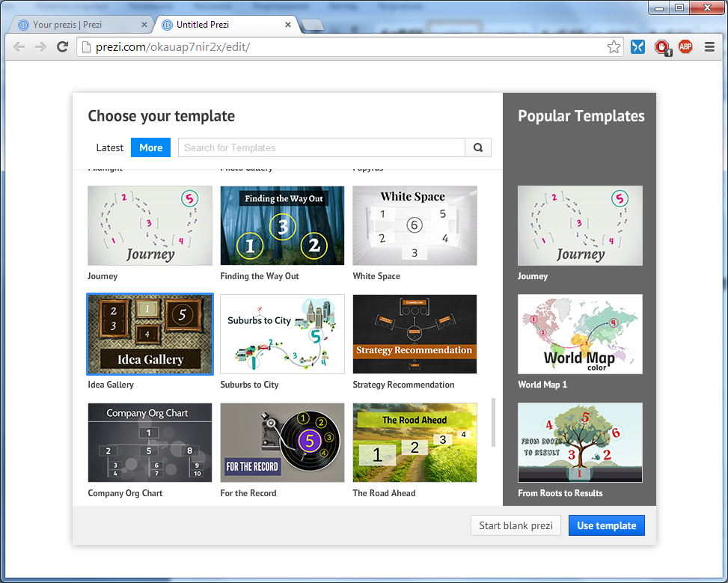Viewport: 728px width, 583px height.
Task: Click the 'Idea Gallery' caption text
Action: click(x=111, y=385)
